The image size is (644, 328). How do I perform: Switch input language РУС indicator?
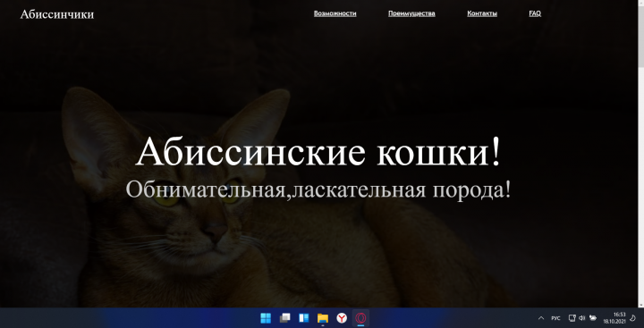pyautogui.click(x=555, y=318)
